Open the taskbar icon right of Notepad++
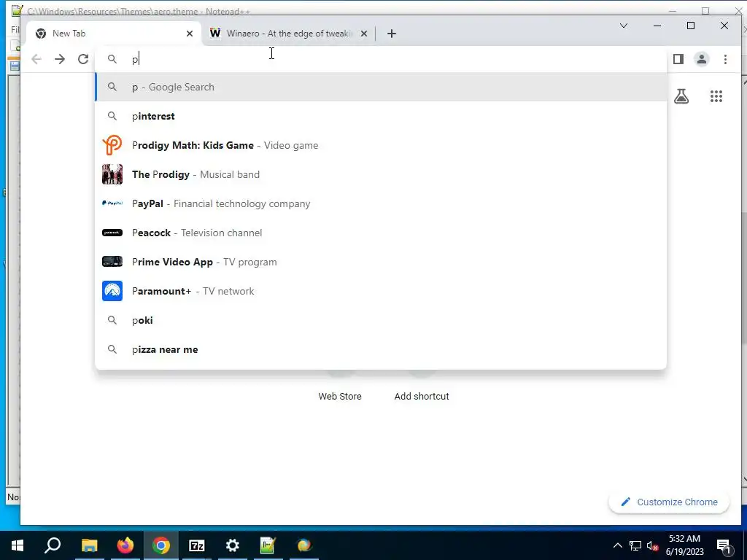 click(x=304, y=545)
